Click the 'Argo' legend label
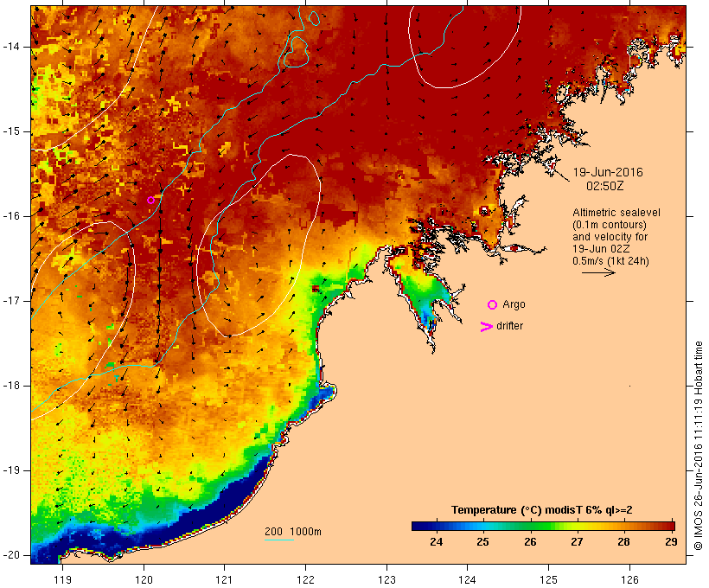The image size is (709, 588). (x=514, y=305)
